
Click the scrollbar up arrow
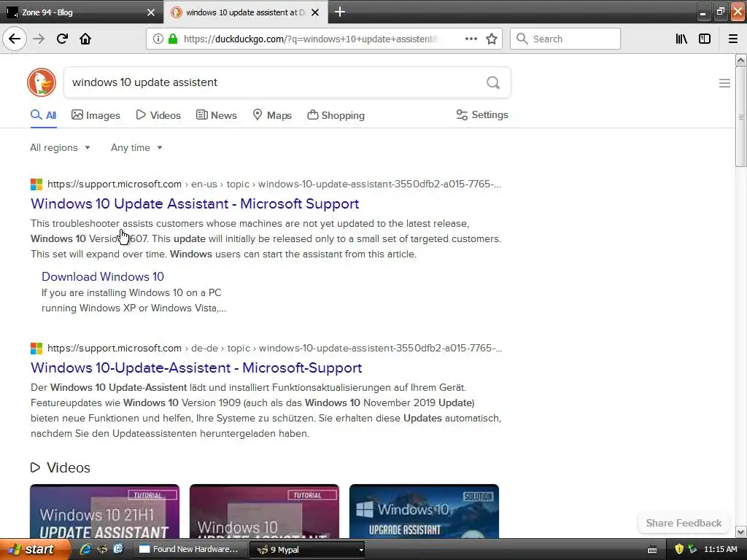[741, 60]
